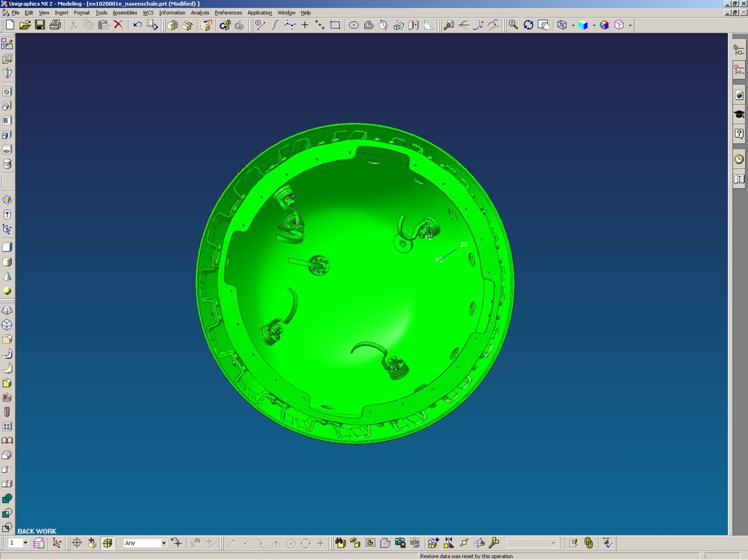Click the crosshair icon in bottom toolbar
This screenshot has width=748, height=560.
pyautogui.click(x=77, y=543)
